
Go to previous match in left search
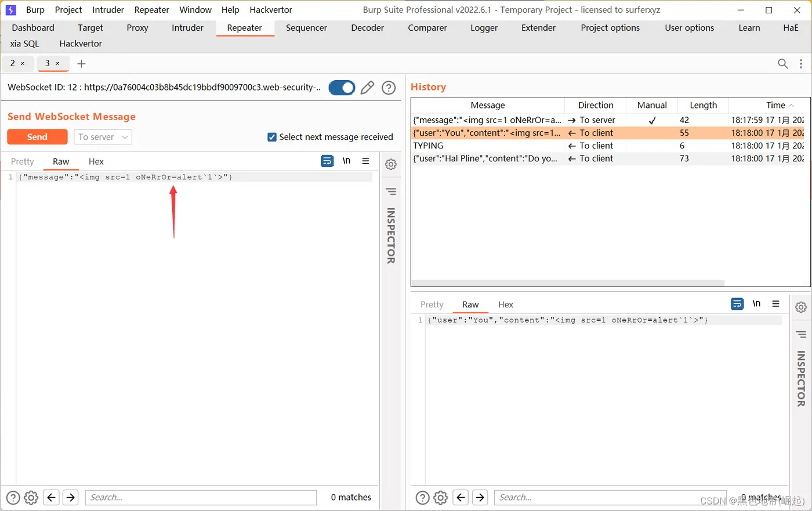(x=51, y=498)
